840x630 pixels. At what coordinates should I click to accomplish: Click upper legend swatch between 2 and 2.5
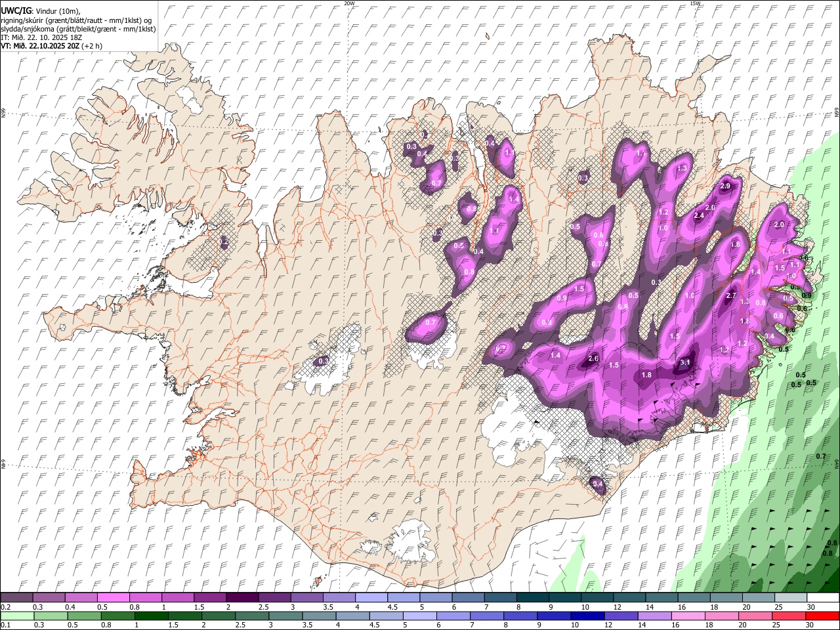point(242,598)
